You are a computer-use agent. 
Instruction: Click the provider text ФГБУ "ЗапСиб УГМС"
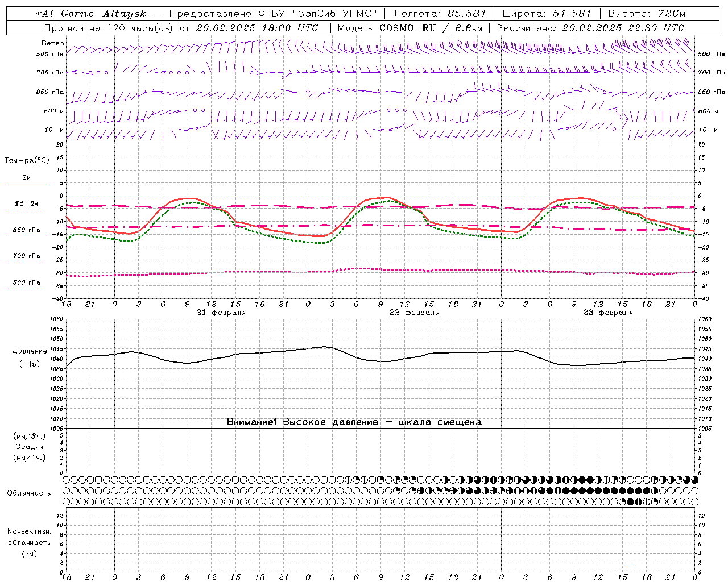(x=319, y=14)
